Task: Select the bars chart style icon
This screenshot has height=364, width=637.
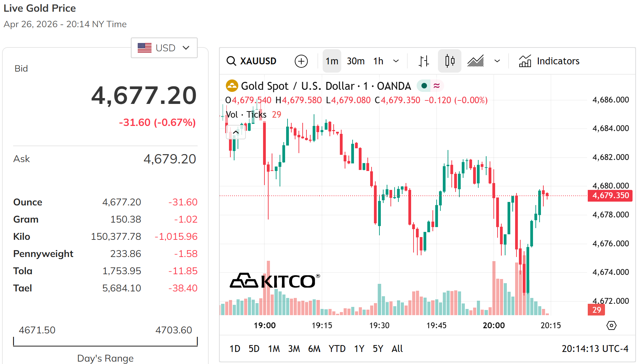Action: 424,61
